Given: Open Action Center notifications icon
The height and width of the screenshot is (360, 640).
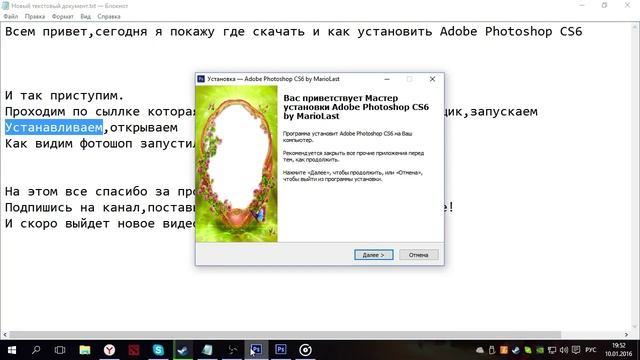Looking at the screenshot, I should [x=576, y=350].
